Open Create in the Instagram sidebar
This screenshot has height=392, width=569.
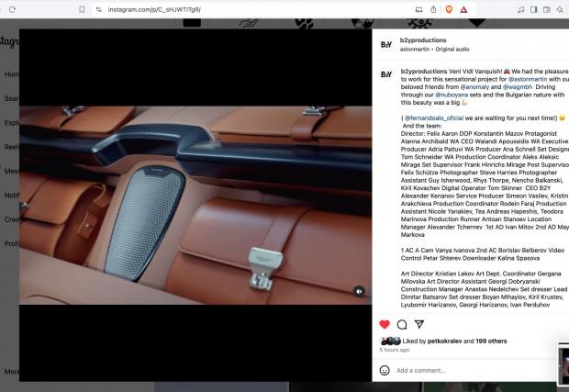click(12, 219)
